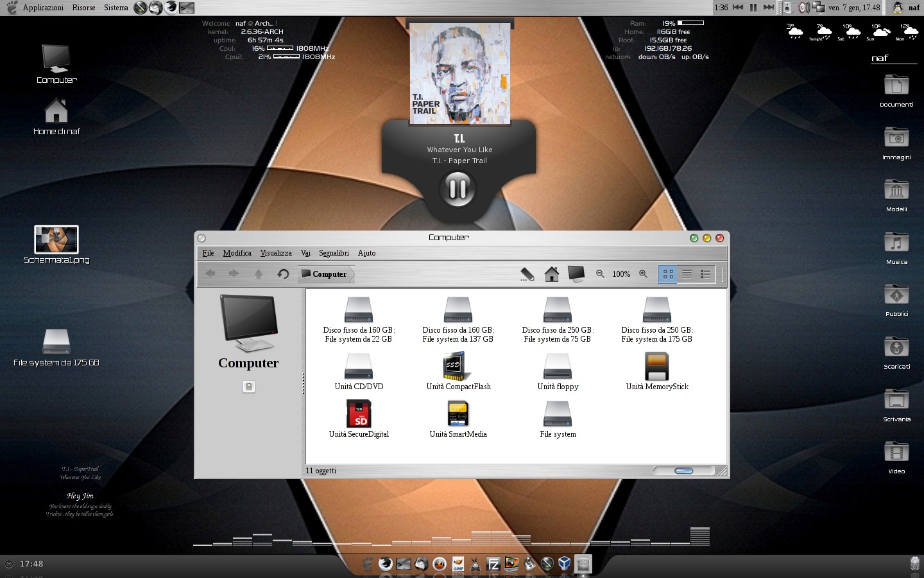Image resolution: width=924 pixels, height=578 pixels.
Task: Launch FileZilla from the bottom dock
Action: pyautogui.click(x=493, y=564)
